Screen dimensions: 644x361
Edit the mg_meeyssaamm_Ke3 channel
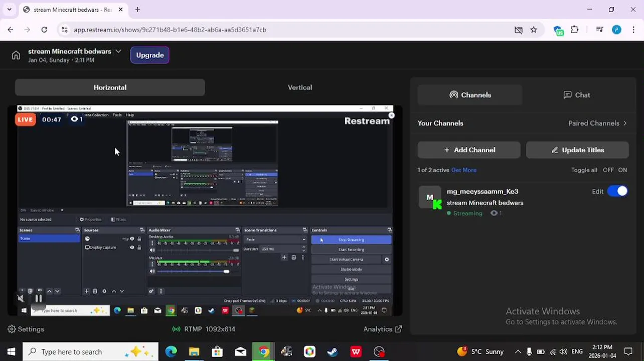point(597,192)
